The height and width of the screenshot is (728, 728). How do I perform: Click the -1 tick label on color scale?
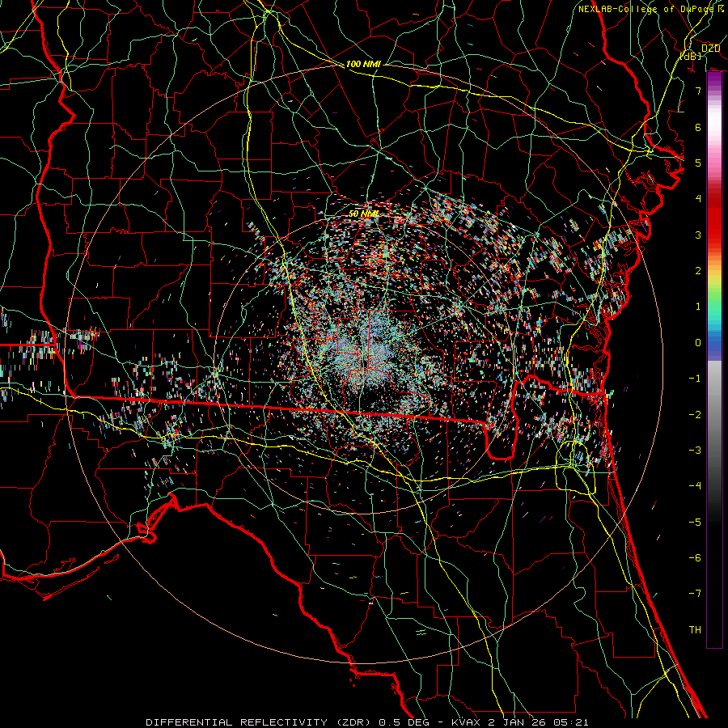695,379
